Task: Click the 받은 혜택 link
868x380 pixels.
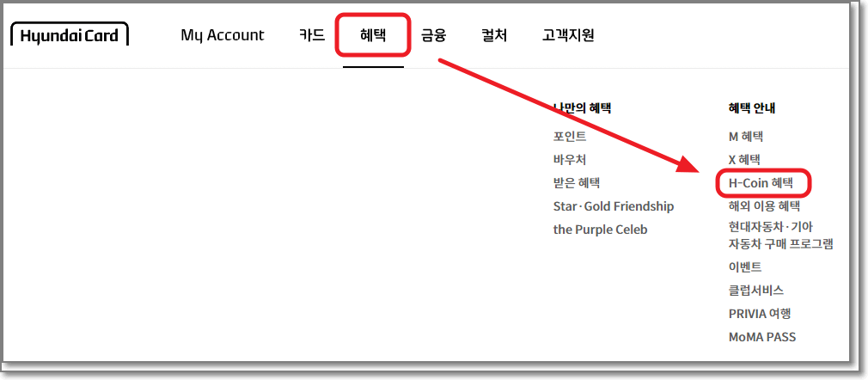Action: point(577,183)
